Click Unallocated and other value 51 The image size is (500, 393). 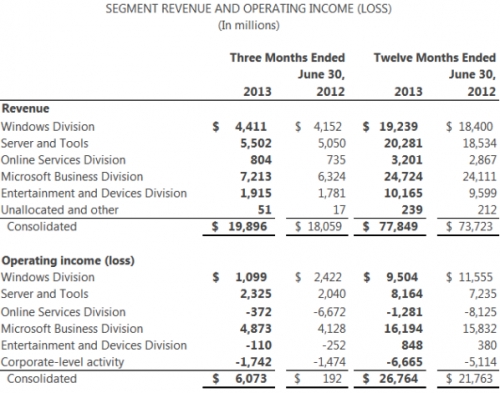[265, 210]
